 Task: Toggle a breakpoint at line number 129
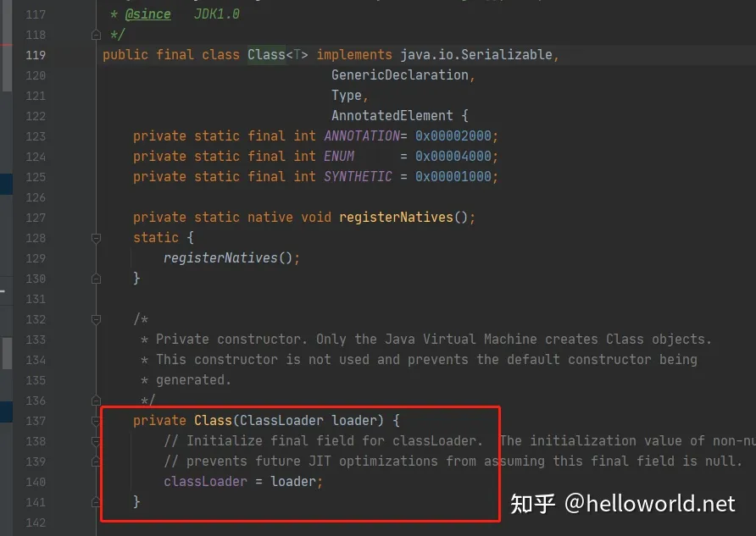36,258
